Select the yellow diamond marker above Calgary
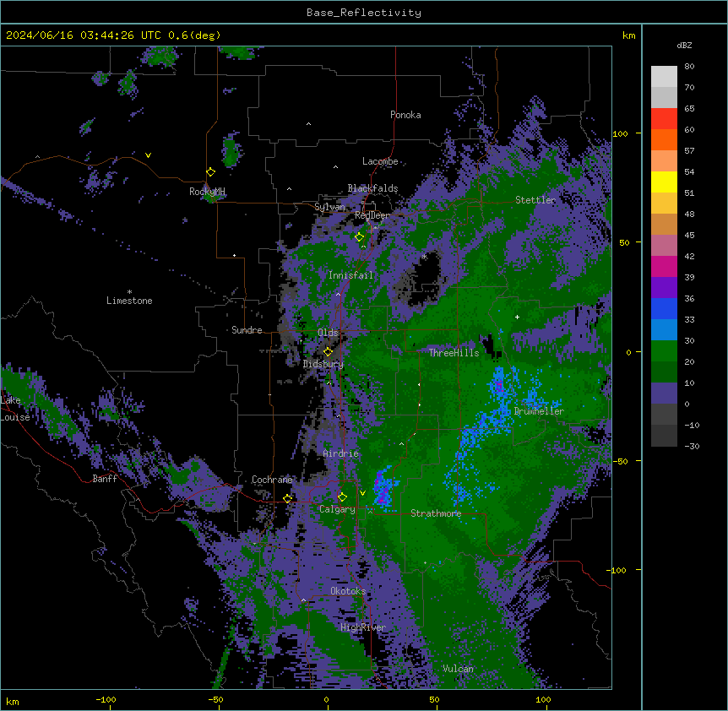The width and height of the screenshot is (728, 711). coord(342,497)
